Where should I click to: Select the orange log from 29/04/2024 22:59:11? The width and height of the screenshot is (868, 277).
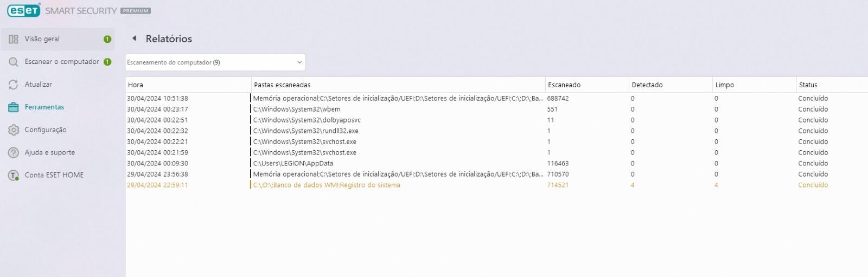click(x=496, y=185)
